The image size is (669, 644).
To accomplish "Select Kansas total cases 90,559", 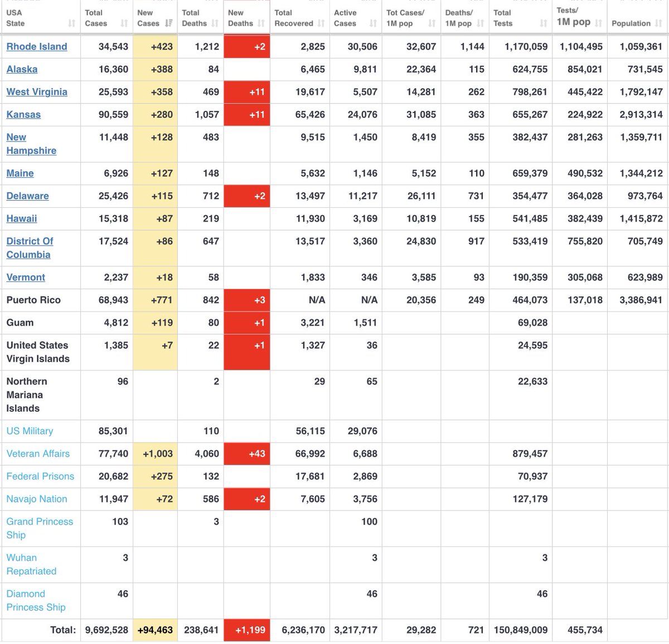I will [x=113, y=114].
